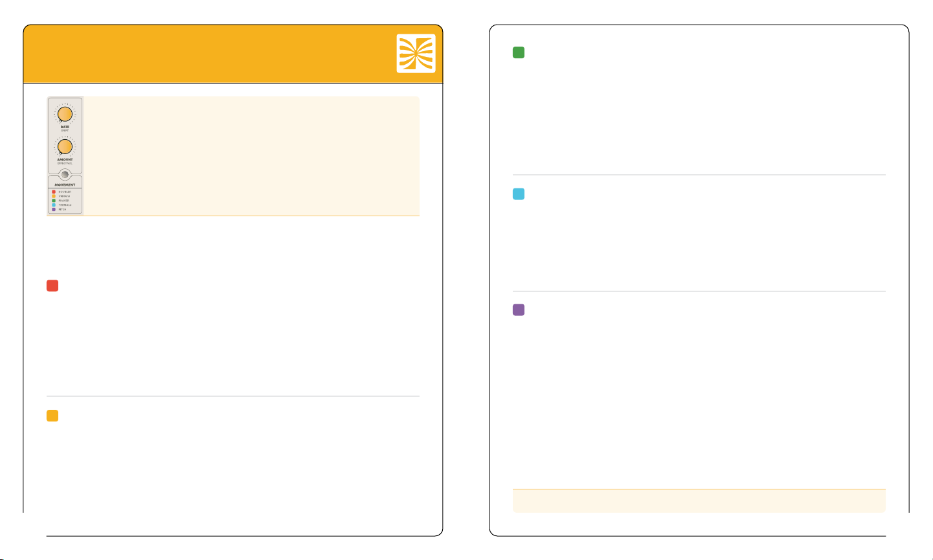
Task: Select the purple Pitch LED in Movement legend
Action: pos(54,210)
